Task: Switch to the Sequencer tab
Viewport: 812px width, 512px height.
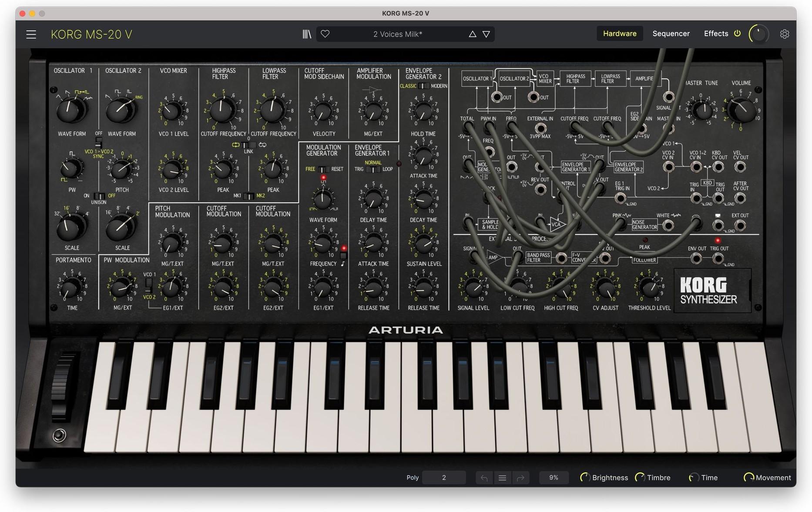Action: point(671,33)
